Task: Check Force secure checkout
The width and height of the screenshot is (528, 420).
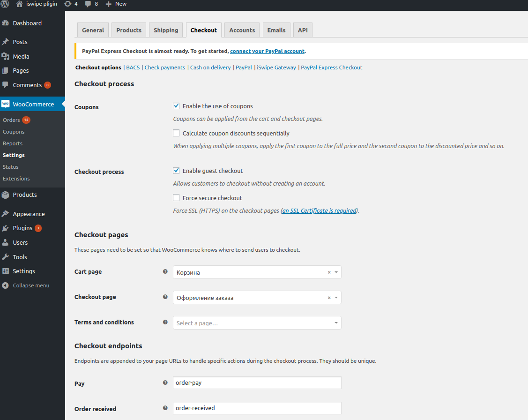Action: coord(176,198)
